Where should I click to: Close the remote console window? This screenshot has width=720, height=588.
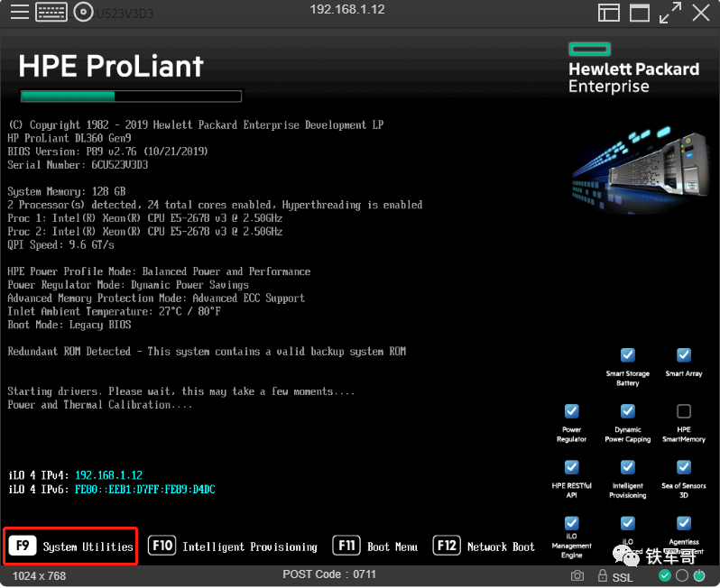pyautogui.click(x=701, y=13)
